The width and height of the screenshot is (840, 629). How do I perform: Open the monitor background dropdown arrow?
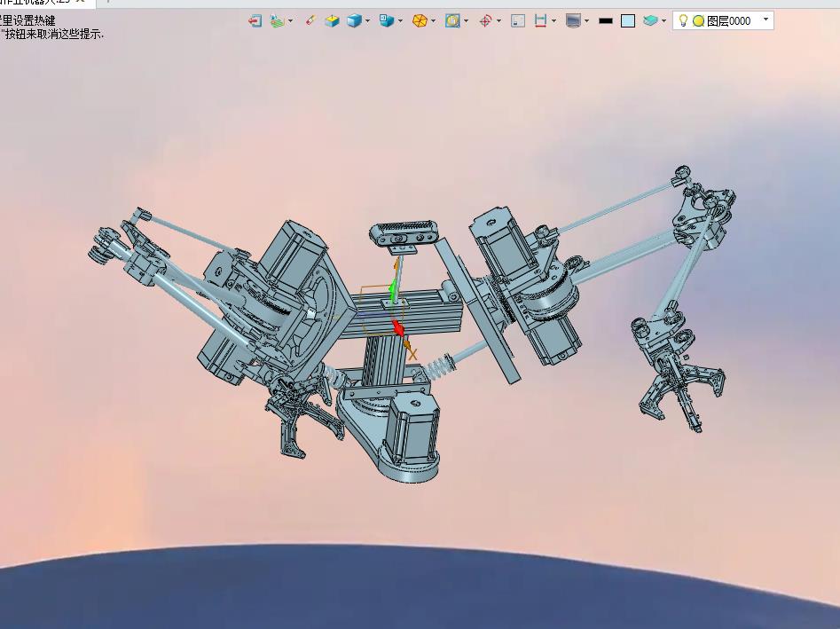pyautogui.click(x=587, y=21)
